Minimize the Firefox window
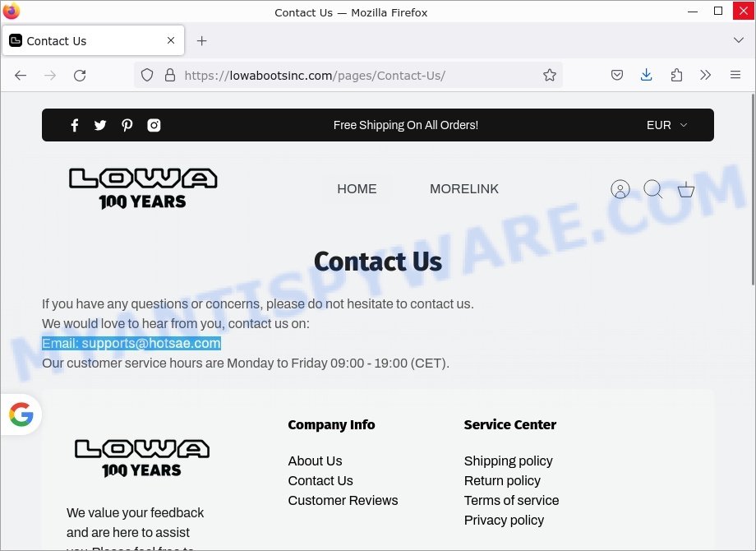 point(693,11)
